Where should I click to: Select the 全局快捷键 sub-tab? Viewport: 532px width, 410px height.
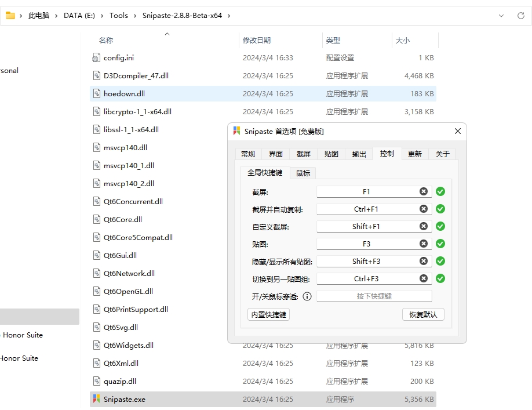click(265, 172)
